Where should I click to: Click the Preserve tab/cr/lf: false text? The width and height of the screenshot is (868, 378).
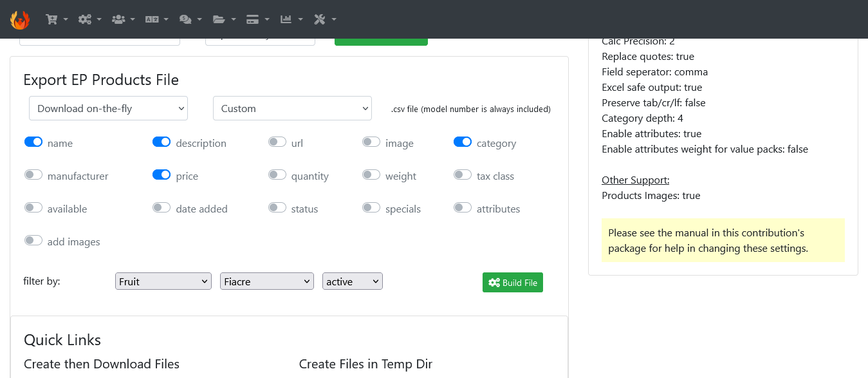point(654,102)
